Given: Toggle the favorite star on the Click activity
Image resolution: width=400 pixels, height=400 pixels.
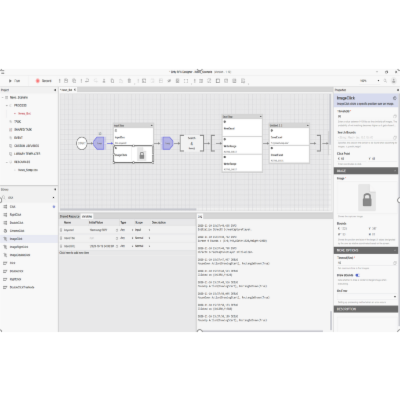Looking at the screenshot, I should (x=54, y=207).
